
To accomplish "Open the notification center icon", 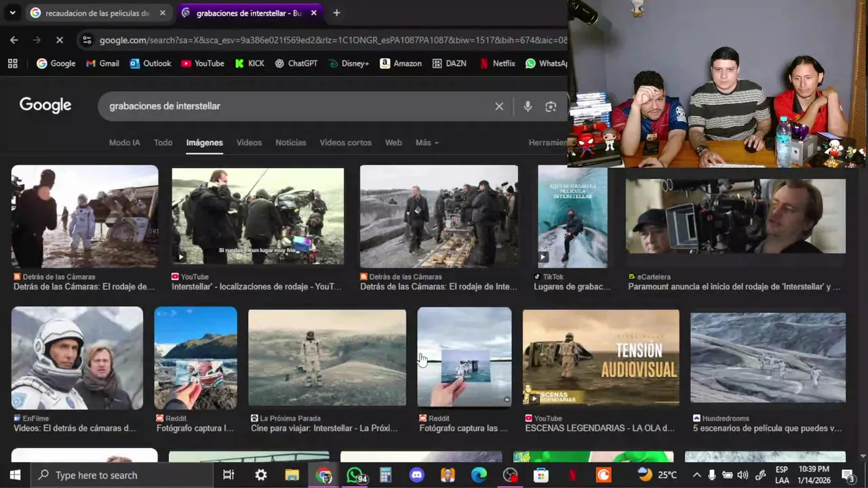I will coord(848,475).
